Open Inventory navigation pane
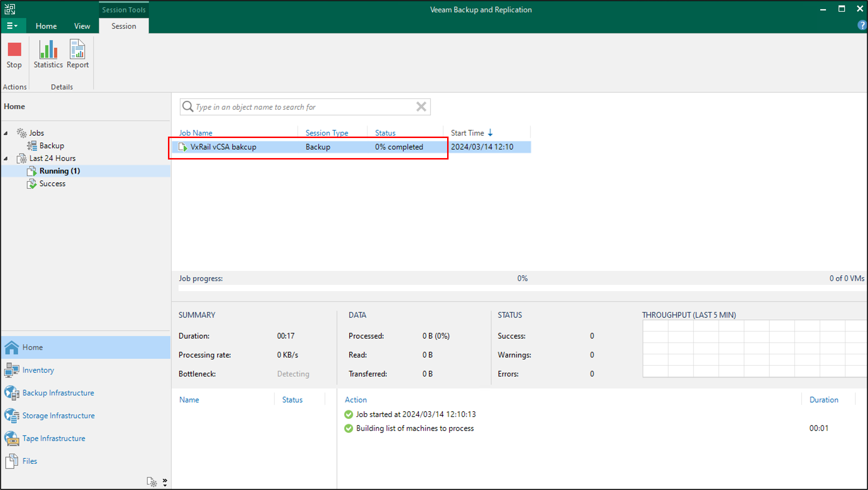This screenshot has height=490, width=868. point(85,370)
